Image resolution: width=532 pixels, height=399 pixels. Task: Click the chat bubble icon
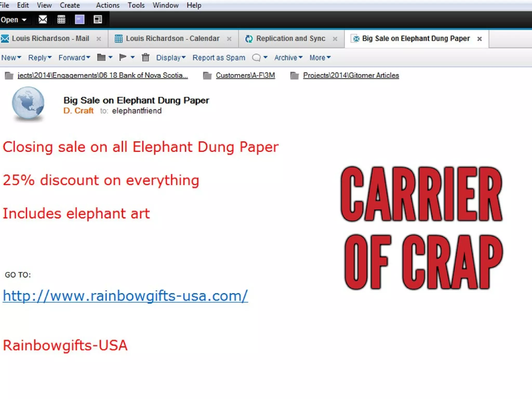(256, 57)
